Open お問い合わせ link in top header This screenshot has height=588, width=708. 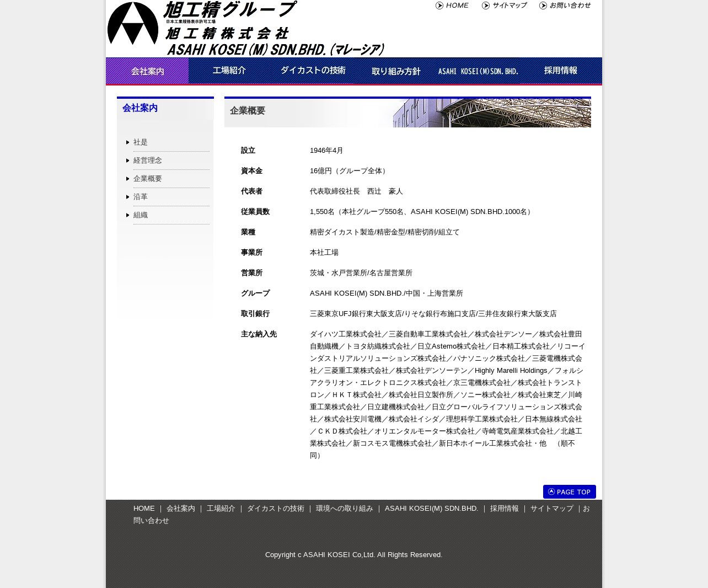point(570,6)
